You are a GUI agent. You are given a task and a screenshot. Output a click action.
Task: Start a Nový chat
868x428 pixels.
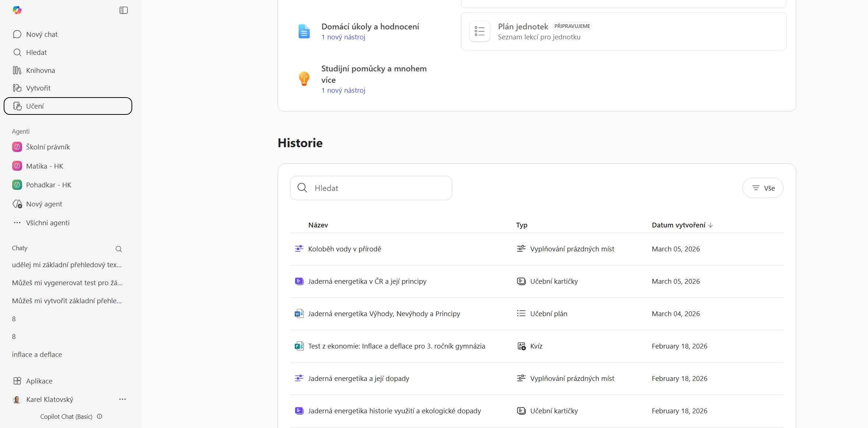coord(42,34)
